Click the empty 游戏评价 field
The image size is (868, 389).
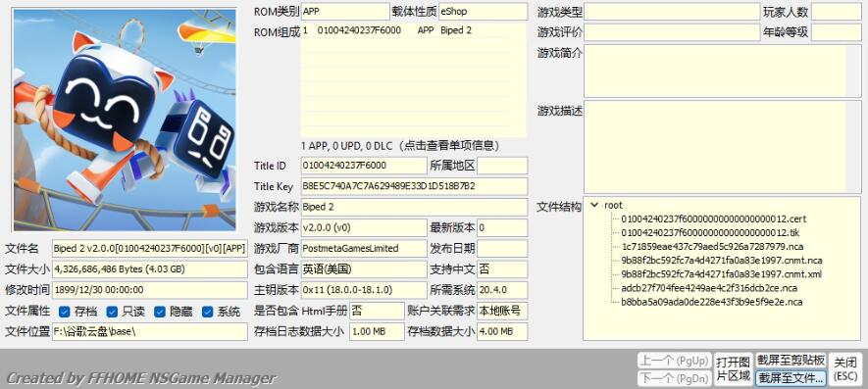click(x=672, y=32)
